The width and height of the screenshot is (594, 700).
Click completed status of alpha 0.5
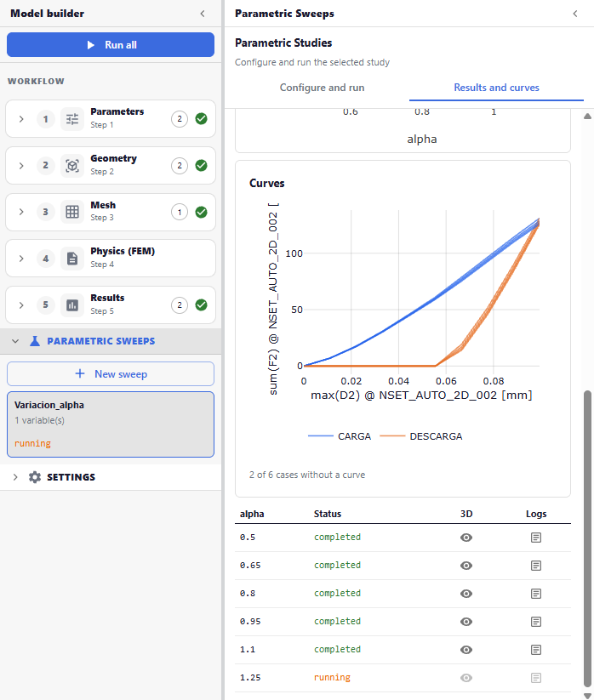337,537
